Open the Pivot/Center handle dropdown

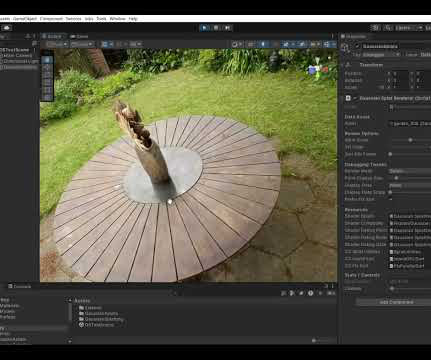(57, 44)
